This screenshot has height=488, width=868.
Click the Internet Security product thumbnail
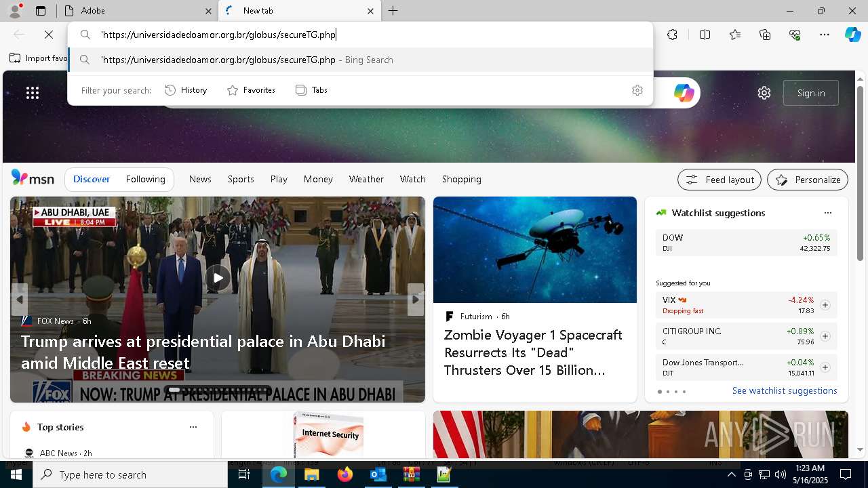(329, 434)
